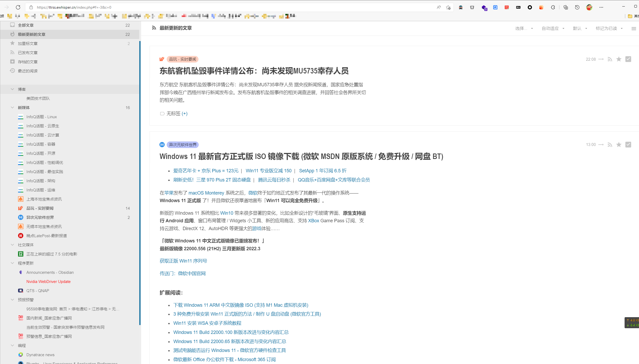639x364 pixels.
Task: Click the 标记为已读 button
Action: [x=606, y=28]
